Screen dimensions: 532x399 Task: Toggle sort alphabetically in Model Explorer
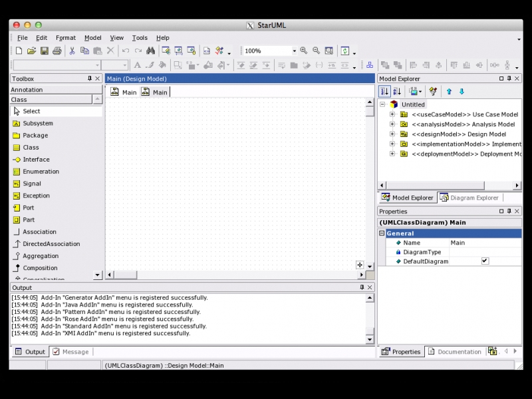(x=397, y=91)
